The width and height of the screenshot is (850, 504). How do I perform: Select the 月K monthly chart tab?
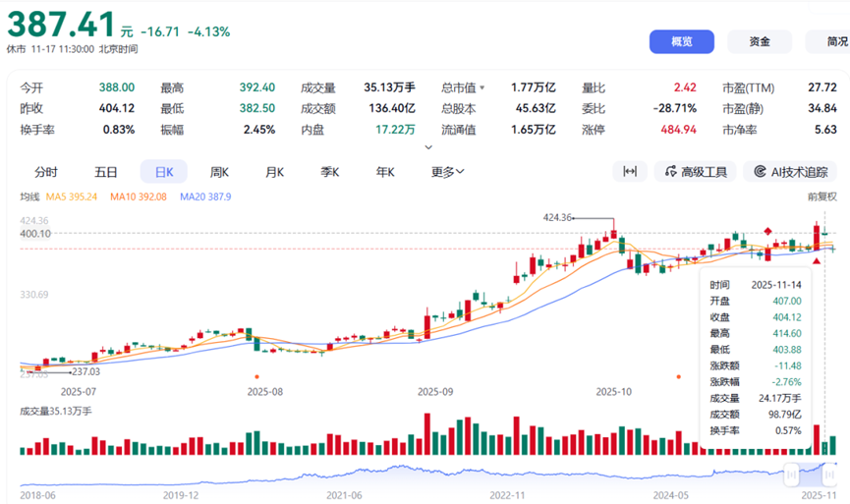click(x=274, y=172)
